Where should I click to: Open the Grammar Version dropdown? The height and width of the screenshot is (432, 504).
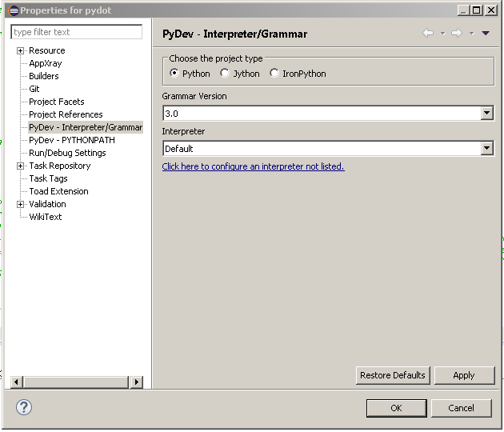point(487,113)
